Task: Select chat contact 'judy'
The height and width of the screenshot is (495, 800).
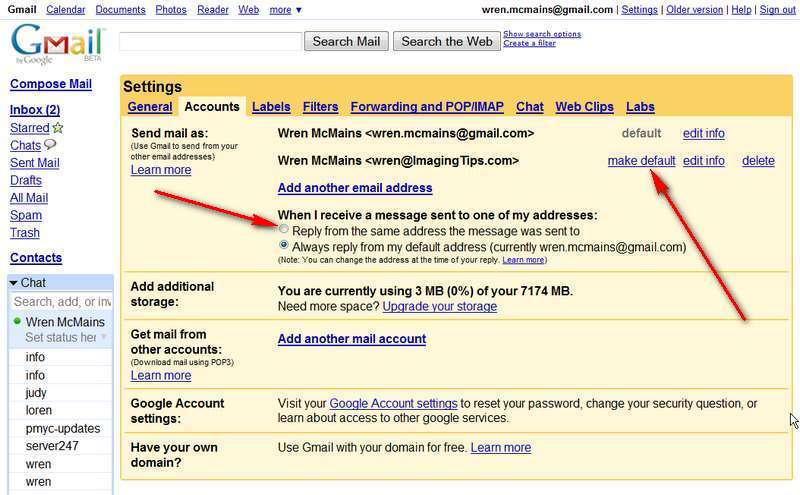Action: coord(36,393)
